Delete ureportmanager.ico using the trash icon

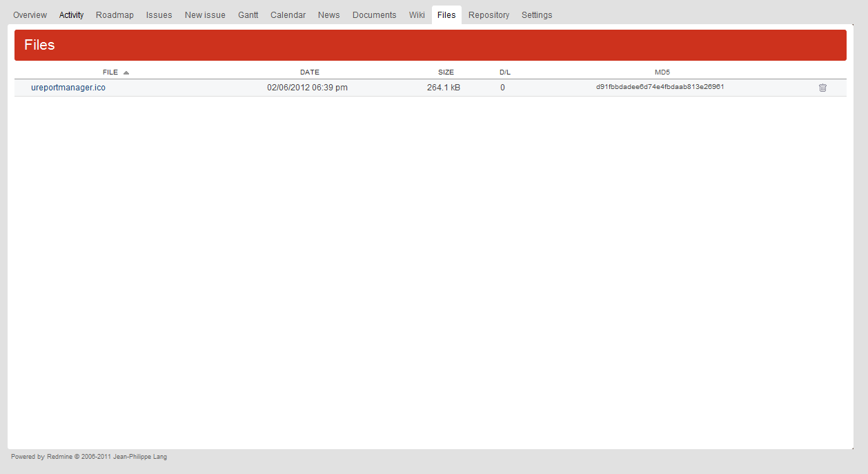tap(822, 88)
